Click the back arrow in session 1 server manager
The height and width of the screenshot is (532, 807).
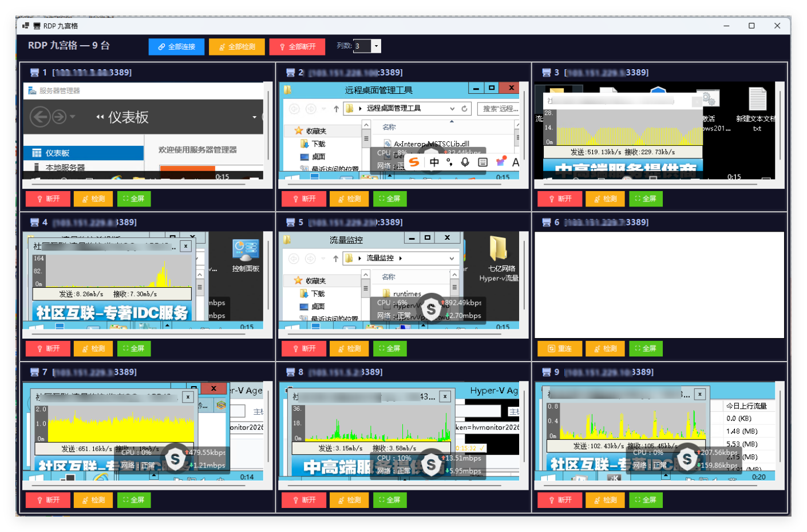[39, 117]
